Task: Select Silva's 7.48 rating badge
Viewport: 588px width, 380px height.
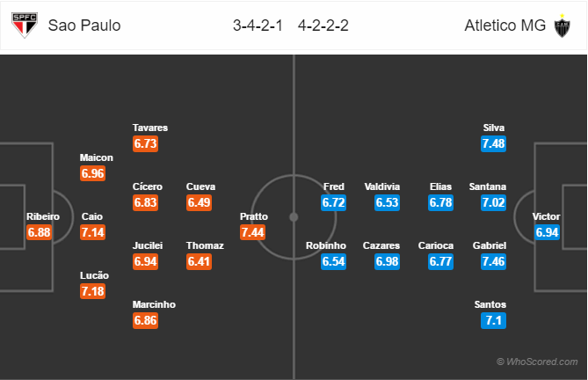Action: click(493, 143)
